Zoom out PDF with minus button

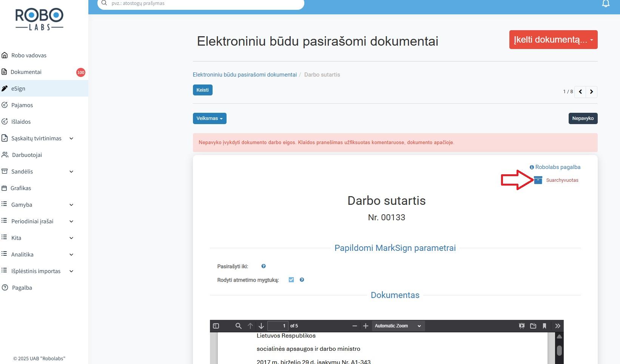(355, 326)
